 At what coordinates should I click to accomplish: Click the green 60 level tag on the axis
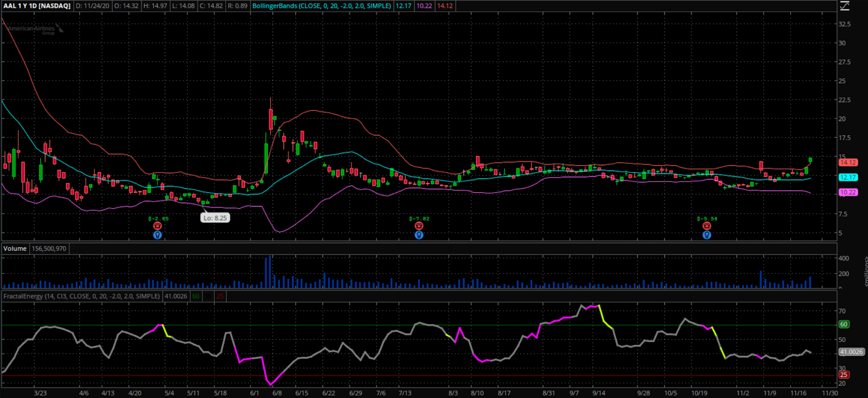click(x=844, y=324)
